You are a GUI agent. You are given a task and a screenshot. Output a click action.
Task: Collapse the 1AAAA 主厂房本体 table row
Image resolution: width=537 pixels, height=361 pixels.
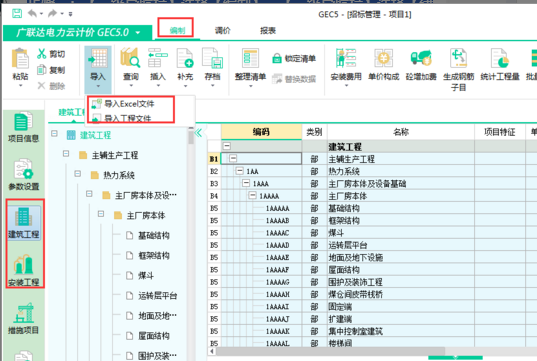pos(253,195)
